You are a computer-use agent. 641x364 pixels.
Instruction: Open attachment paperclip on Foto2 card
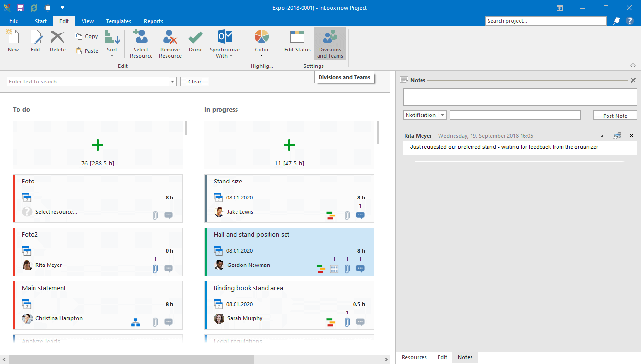pos(155,268)
